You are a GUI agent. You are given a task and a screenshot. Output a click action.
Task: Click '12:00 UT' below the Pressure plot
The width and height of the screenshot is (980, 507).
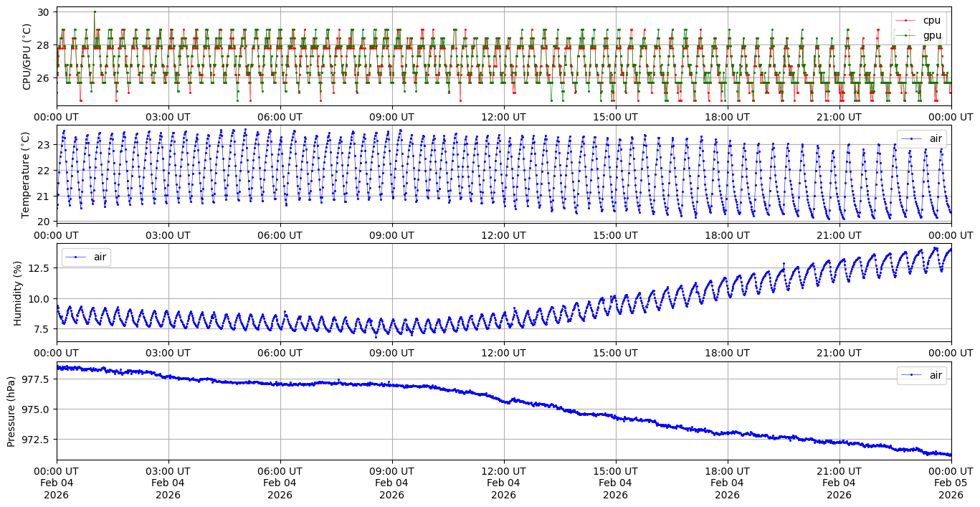point(503,471)
